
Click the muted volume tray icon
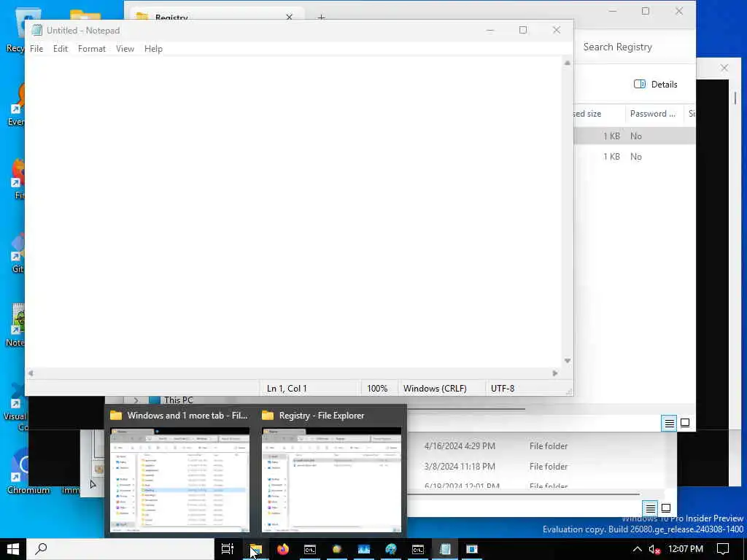[x=654, y=550]
